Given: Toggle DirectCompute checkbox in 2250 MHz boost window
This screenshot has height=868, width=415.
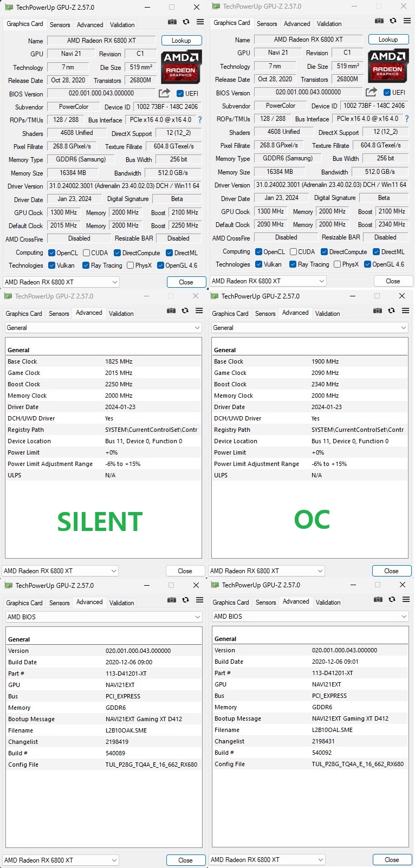Looking at the screenshot, I should pyautogui.click(x=117, y=253).
